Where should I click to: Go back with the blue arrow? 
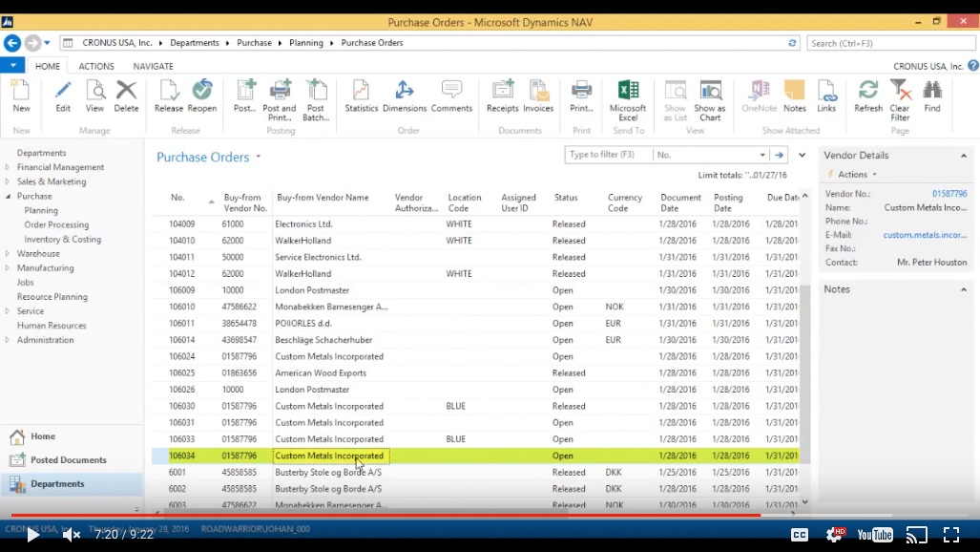(x=11, y=43)
